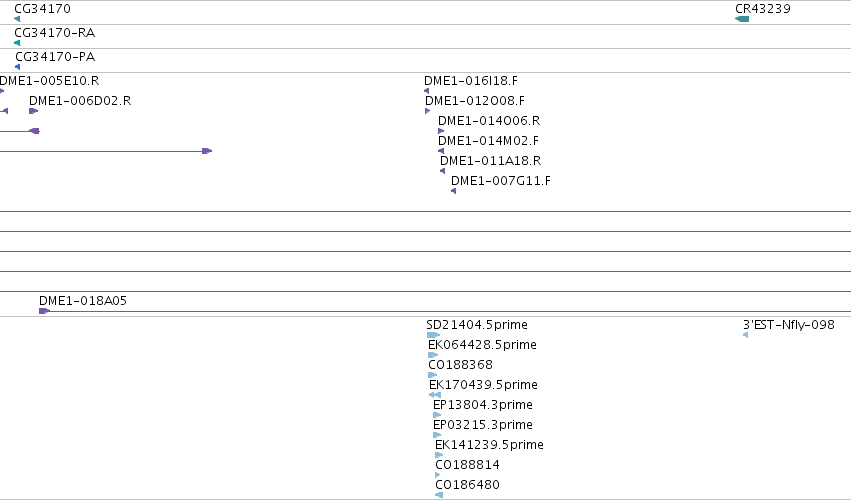The image size is (851, 500).
Task: Select the EK064428.5prime EST arrow
Action: pyautogui.click(x=433, y=355)
